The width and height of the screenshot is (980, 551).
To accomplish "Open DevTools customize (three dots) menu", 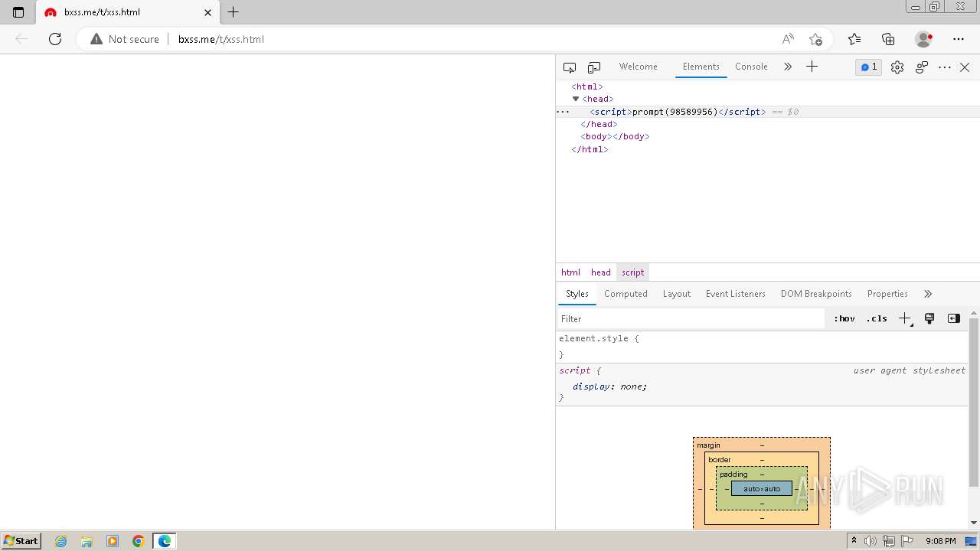I will point(945,67).
